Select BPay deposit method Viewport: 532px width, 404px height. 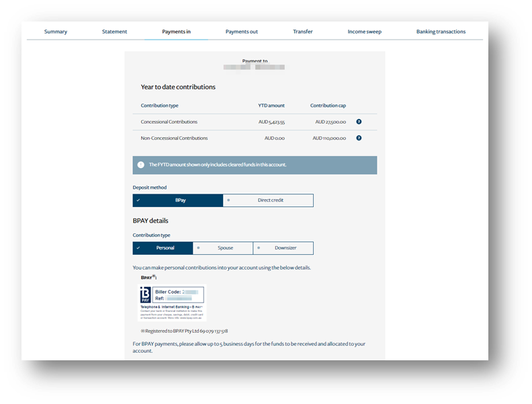[x=178, y=200]
